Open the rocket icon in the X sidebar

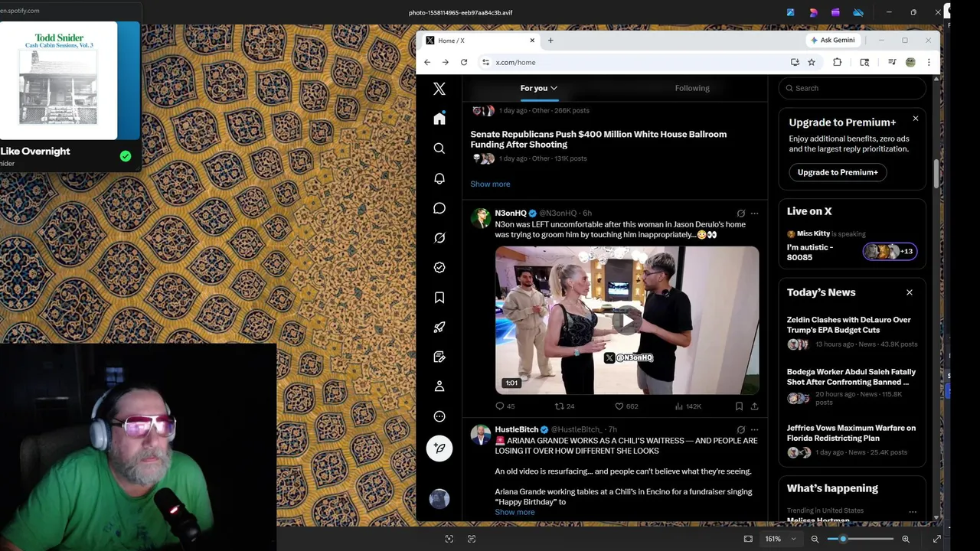point(439,328)
